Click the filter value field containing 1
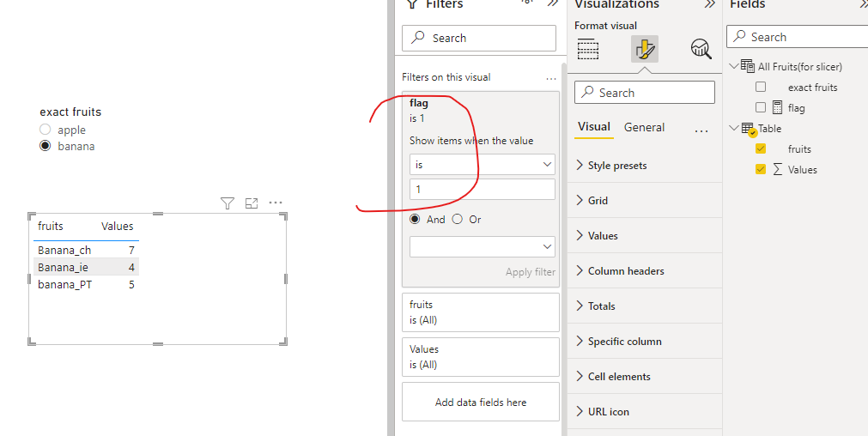This screenshot has width=868, height=436. (483, 189)
